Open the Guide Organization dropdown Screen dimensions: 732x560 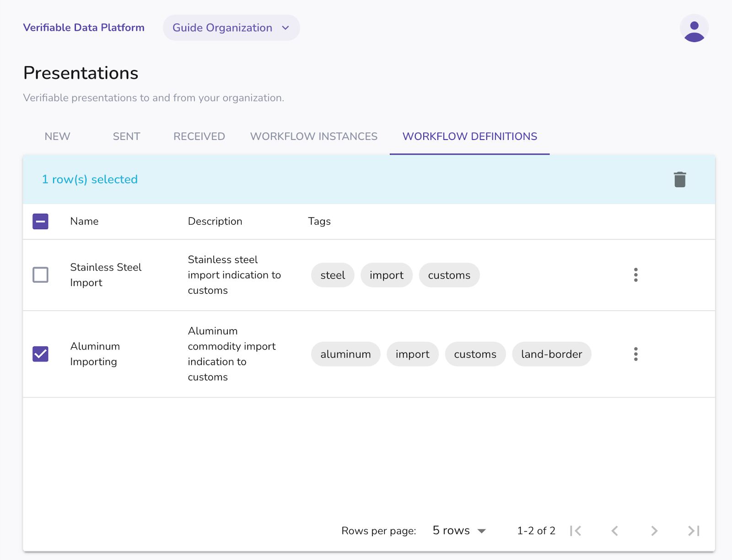[x=231, y=28]
